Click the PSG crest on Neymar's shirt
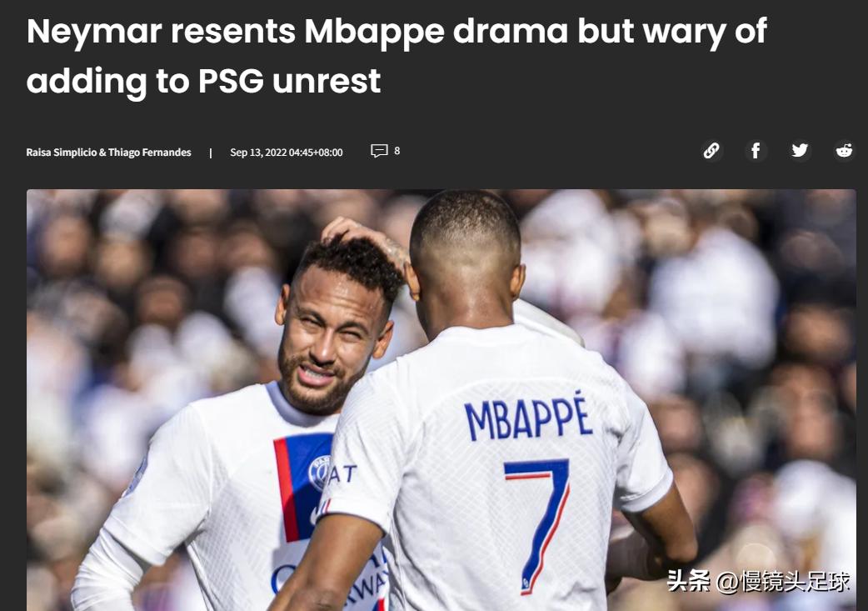This screenshot has width=868, height=611. coord(319,473)
